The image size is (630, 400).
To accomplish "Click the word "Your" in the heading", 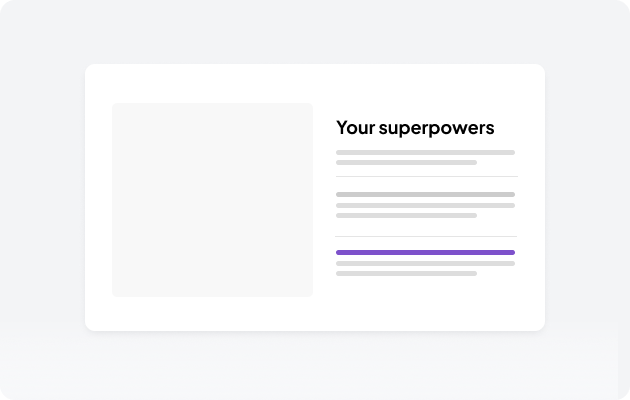I will tap(354, 128).
